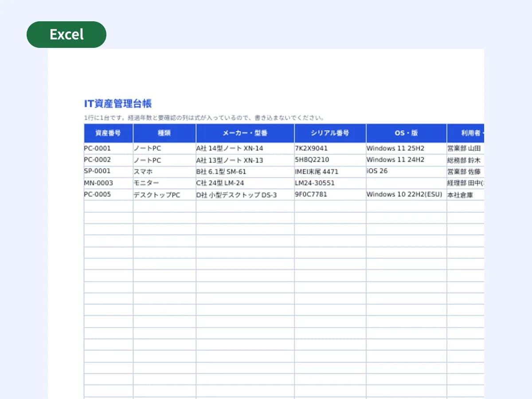Select cell B社 6.1型 SM-61
Viewport: 532px width, 399px height.
(245, 172)
